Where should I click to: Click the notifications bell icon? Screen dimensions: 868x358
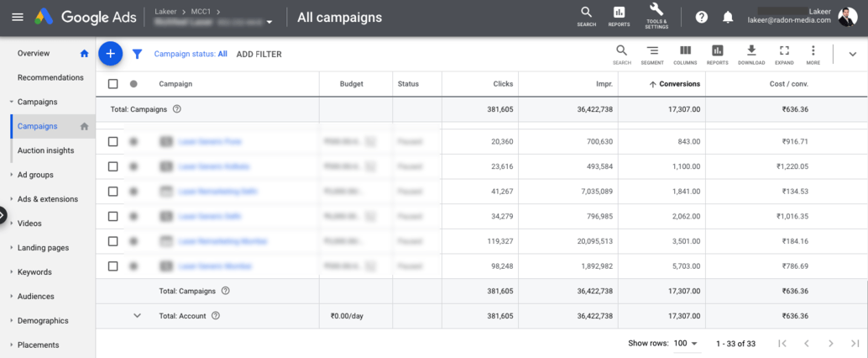tap(728, 18)
